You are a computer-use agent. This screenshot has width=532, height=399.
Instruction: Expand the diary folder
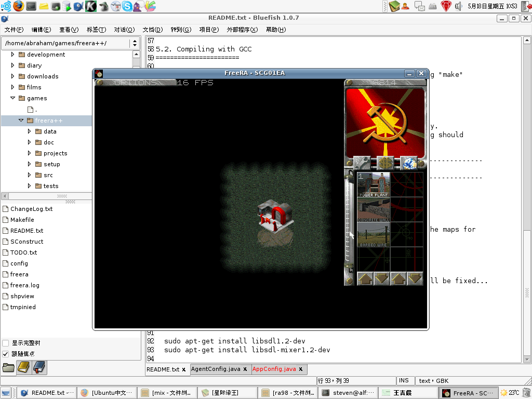coord(12,65)
